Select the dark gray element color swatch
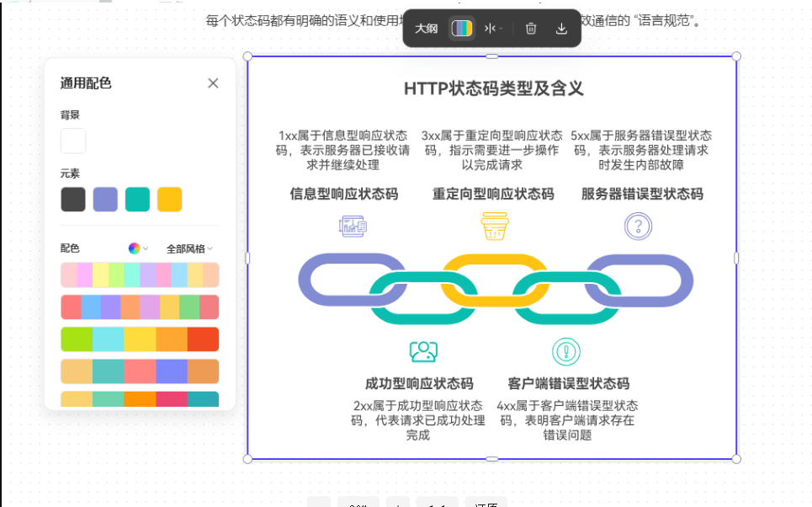Screen dimensions: 812x507 (73, 200)
